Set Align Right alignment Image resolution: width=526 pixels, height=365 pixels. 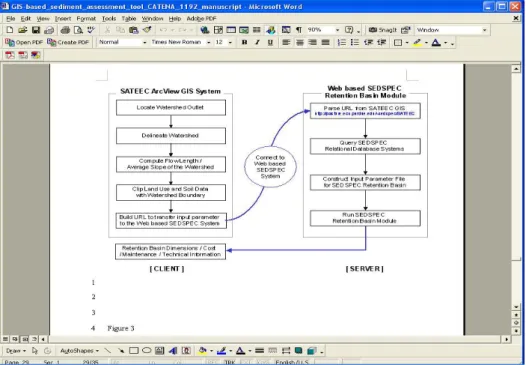(313, 43)
